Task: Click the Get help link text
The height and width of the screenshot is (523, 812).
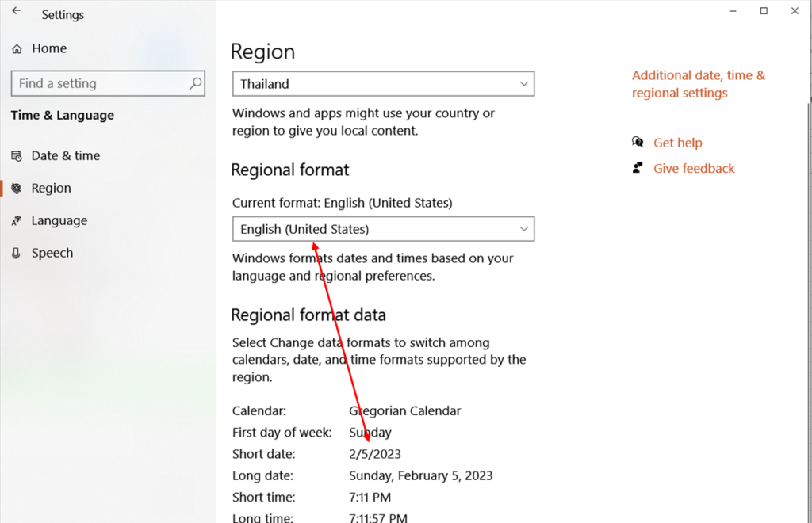Action: pyautogui.click(x=677, y=143)
